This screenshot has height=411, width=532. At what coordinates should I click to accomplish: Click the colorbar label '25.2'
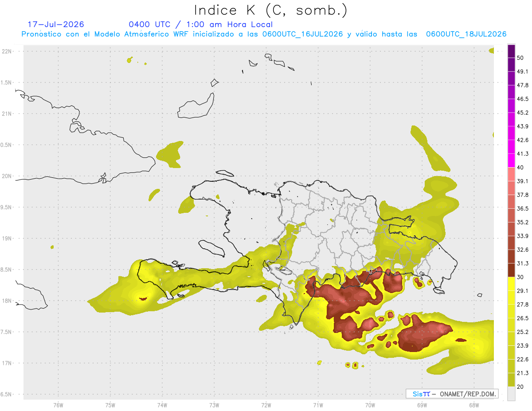(523, 332)
